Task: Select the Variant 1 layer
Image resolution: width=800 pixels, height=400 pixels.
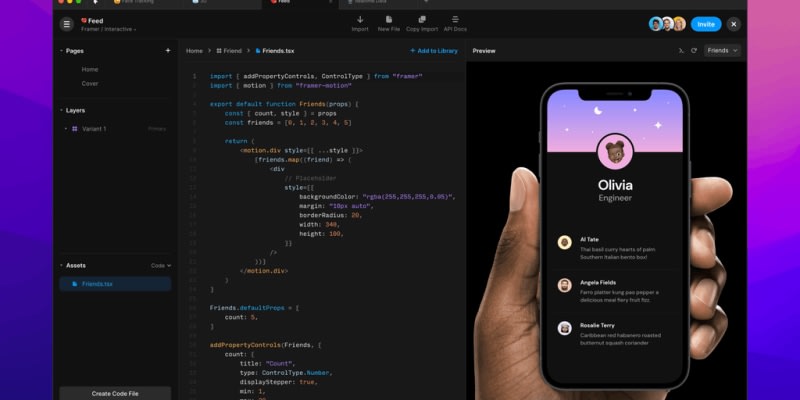Action: pyautogui.click(x=93, y=129)
